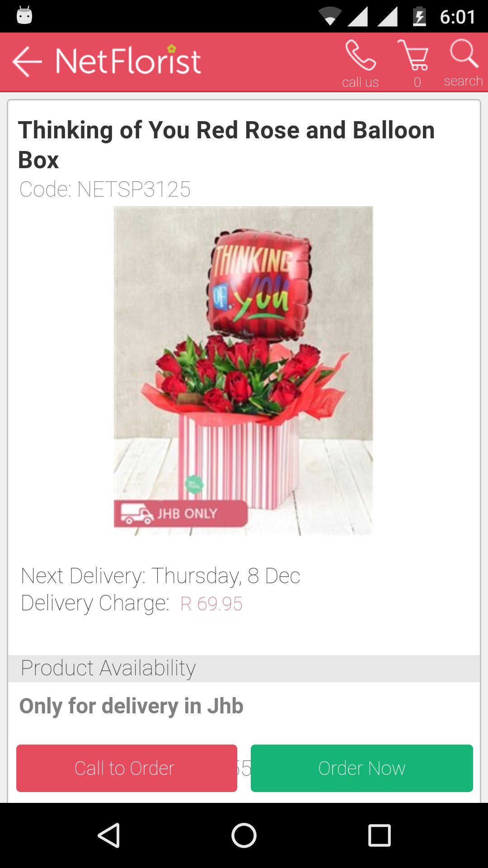Tap the rose and balloon product image
Screen dimensions: 488x868
click(x=243, y=371)
